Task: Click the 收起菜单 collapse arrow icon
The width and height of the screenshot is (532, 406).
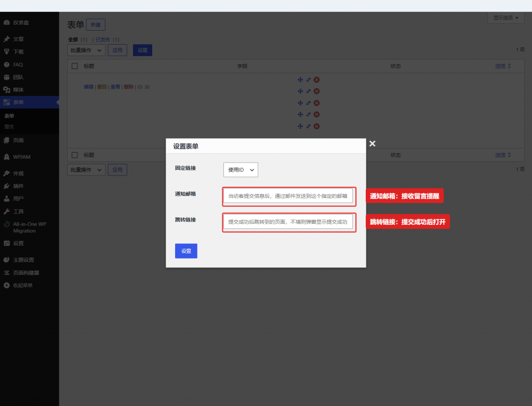Action: (6, 285)
